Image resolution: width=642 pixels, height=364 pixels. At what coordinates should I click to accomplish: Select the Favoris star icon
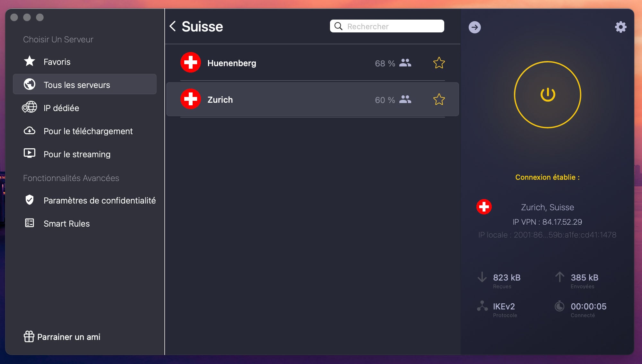pyautogui.click(x=29, y=62)
